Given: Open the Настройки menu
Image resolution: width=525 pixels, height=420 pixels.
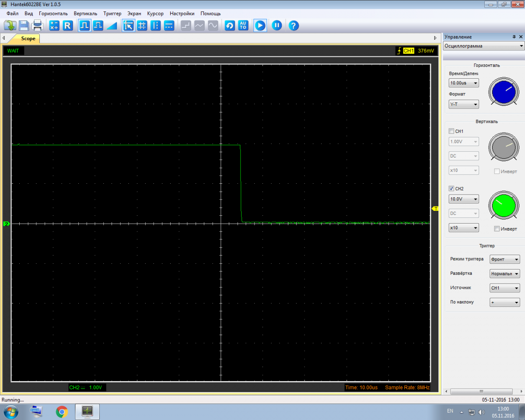Looking at the screenshot, I should [x=182, y=14].
